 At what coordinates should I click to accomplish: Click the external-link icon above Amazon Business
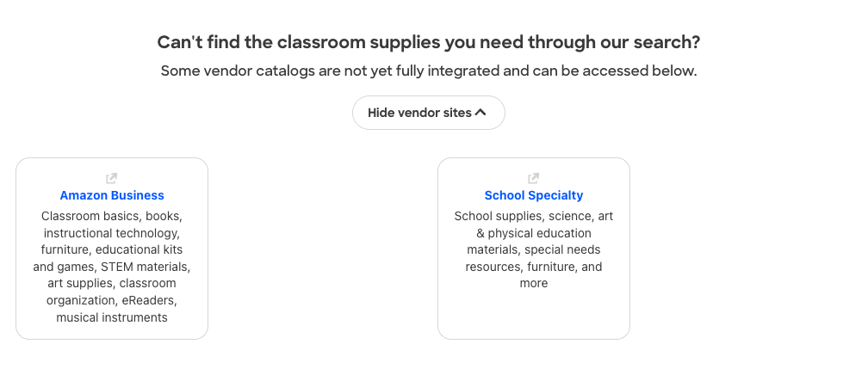(x=111, y=178)
